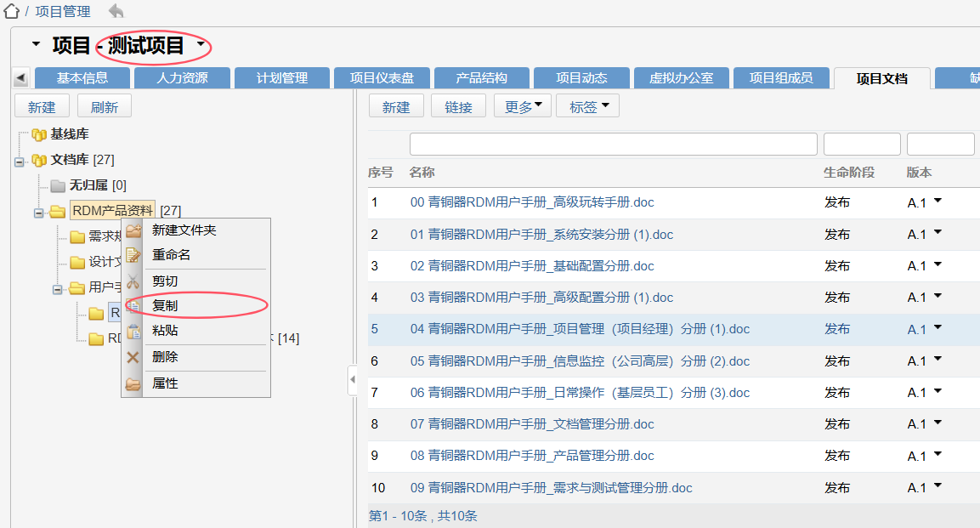This screenshot has height=528, width=980.
Task: Click 新建 button in left tree panel
Action: click(x=42, y=106)
